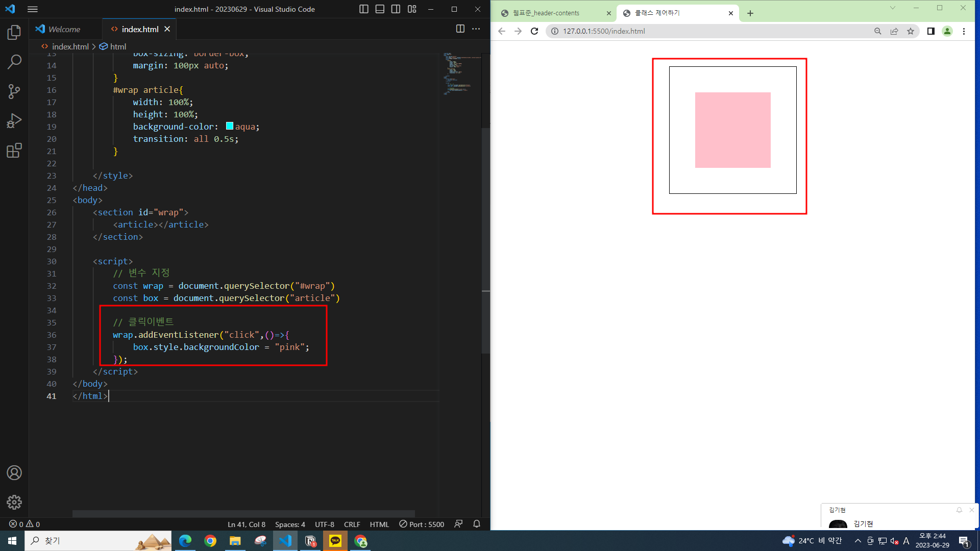The image size is (980, 551).
Task: Open the Source Control view
Action: [14, 92]
